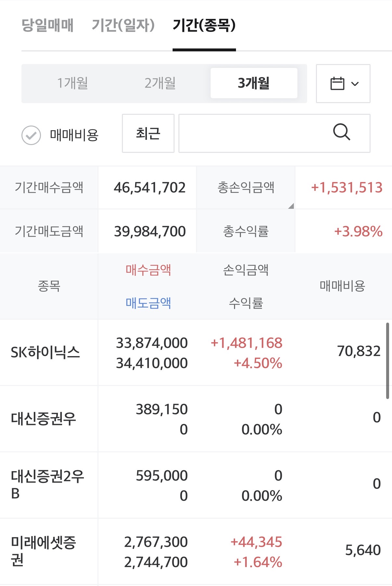Select the 2개월 period option
This screenshot has height=586, width=392.
(160, 83)
